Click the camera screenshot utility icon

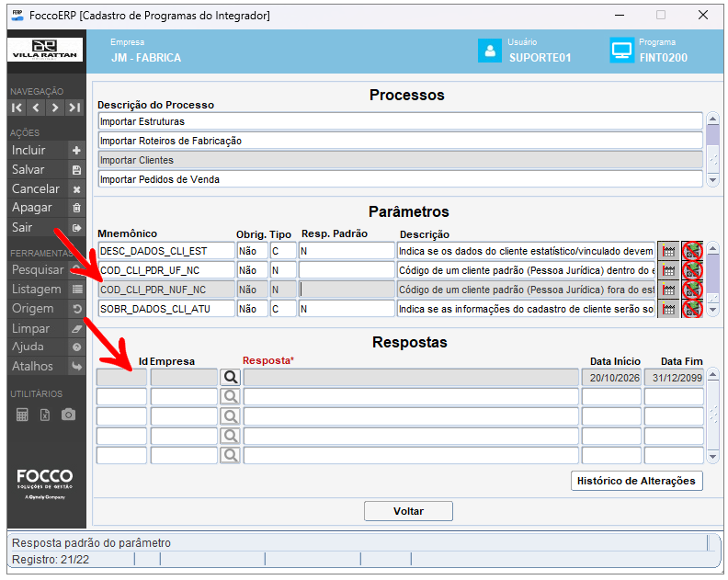coord(68,415)
